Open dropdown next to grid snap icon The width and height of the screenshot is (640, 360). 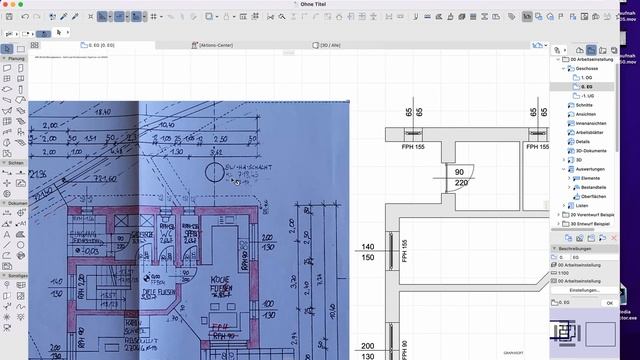[161, 17]
